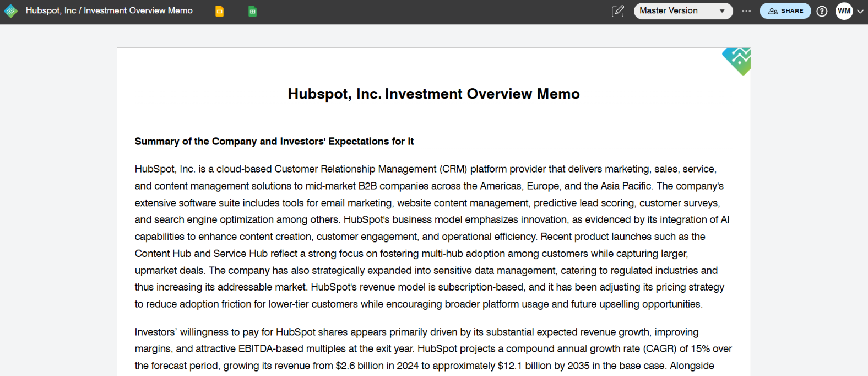Expand the account menu chevron
The height and width of the screenshot is (376, 868).
[860, 11]
